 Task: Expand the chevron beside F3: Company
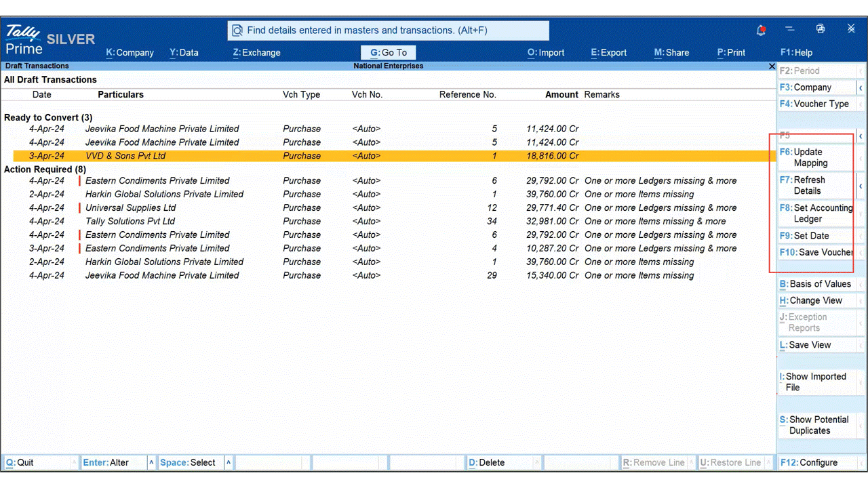(861, 88)
